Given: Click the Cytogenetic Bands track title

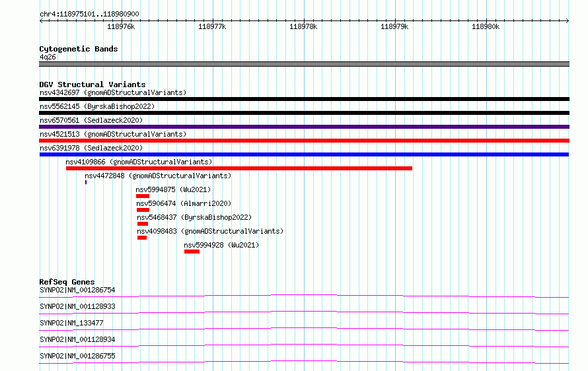Looking at the screenshot, I should coord(79,49).
